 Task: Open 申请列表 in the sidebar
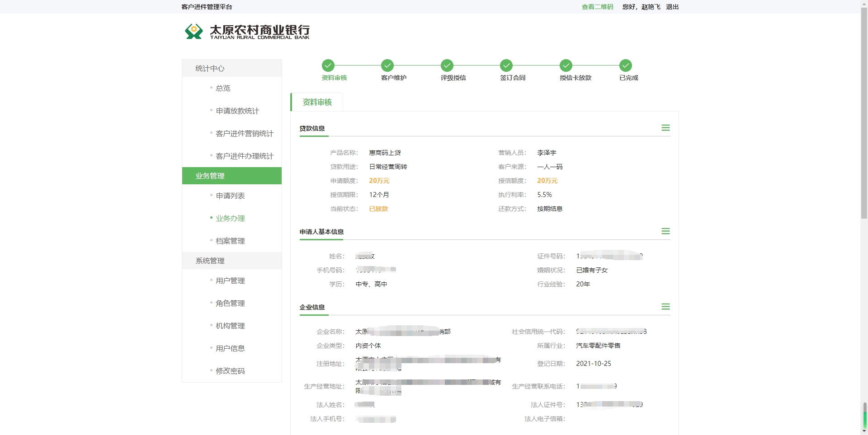(230, 196)
